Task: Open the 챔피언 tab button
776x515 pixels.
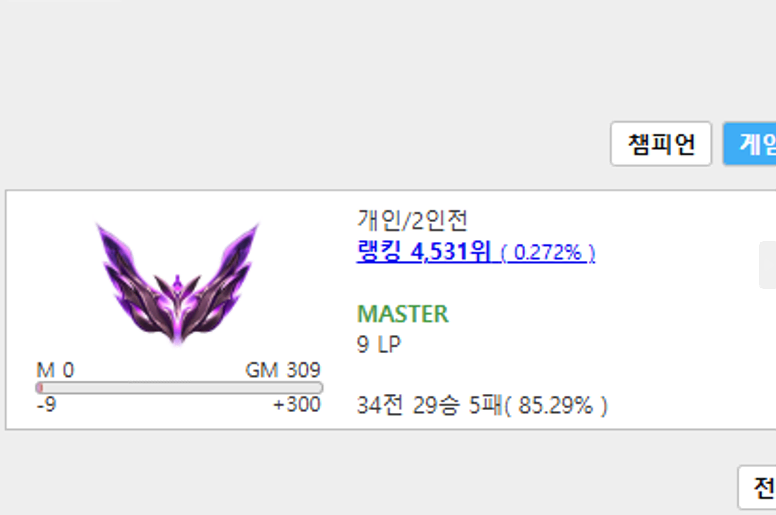Action: pos(661,144)
